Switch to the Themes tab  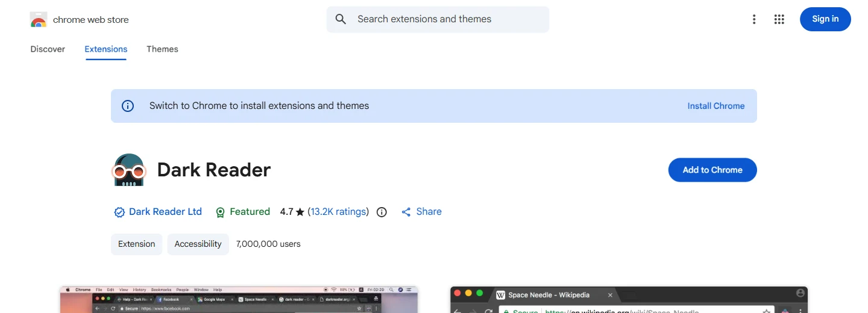(x=162, y=49)
